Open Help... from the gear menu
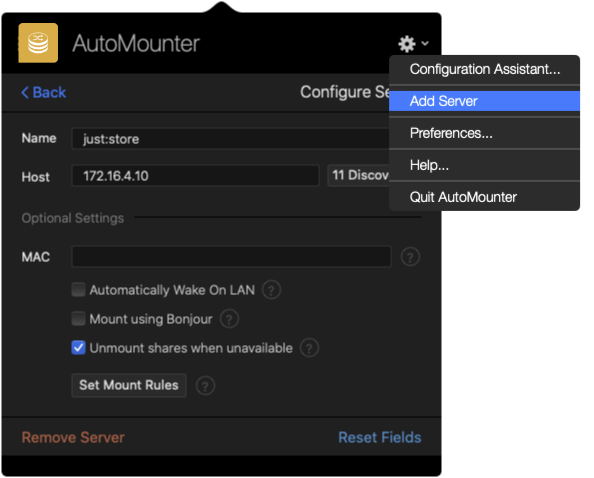Screen dimensions: 594x478 [x=485, y=165]
